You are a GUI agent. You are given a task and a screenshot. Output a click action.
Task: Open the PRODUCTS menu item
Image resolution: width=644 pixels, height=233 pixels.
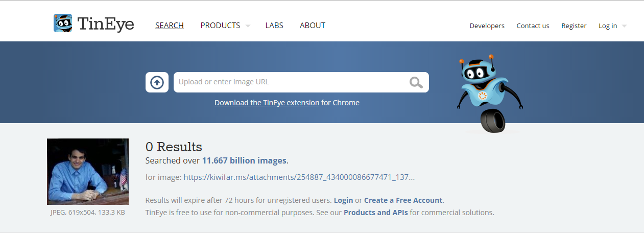tap(220, 25)
